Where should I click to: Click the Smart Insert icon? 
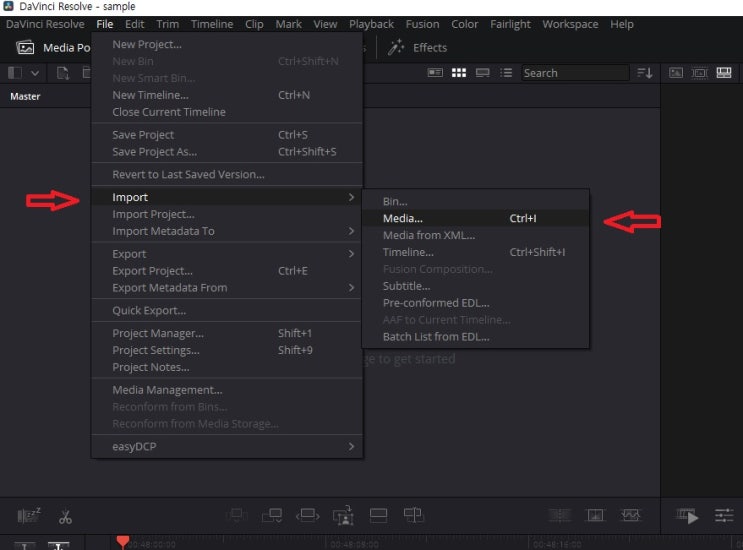[x=236, y=515]
